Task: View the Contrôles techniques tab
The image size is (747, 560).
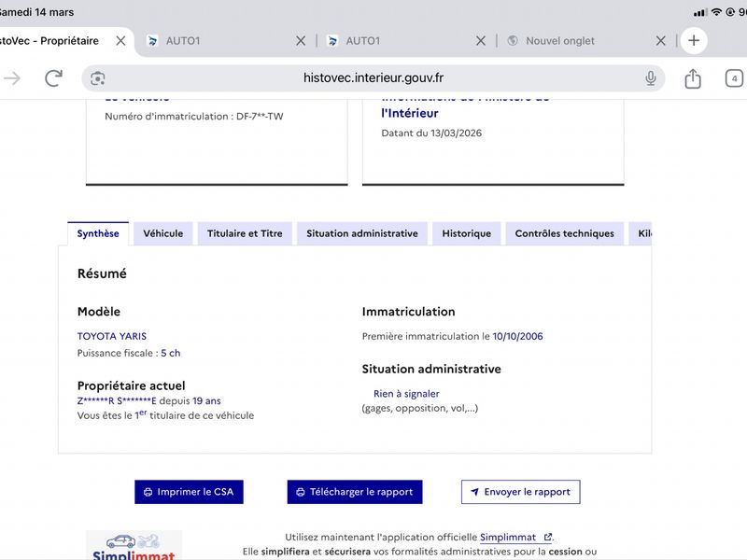Action: click(564, 233)
